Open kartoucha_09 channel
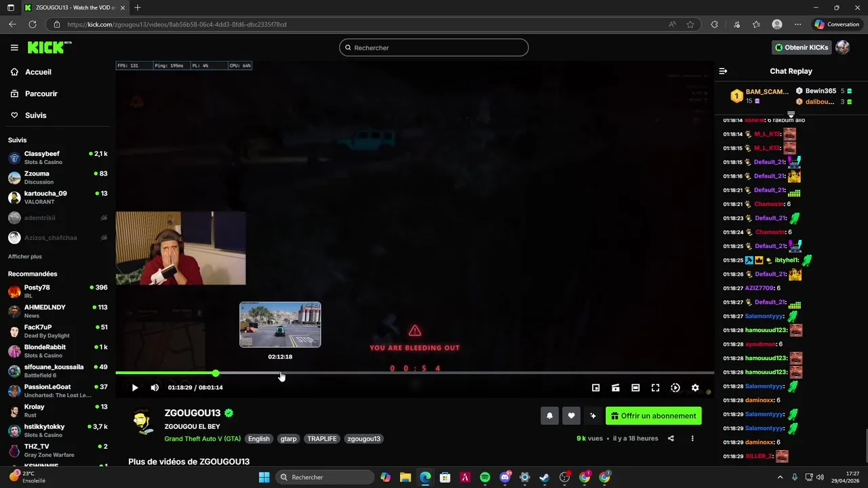This screenshot has width=868, height=488. 58,197
